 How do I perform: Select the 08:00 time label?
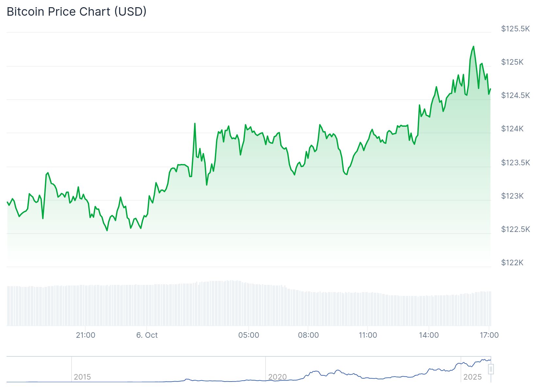coord(308,335)
